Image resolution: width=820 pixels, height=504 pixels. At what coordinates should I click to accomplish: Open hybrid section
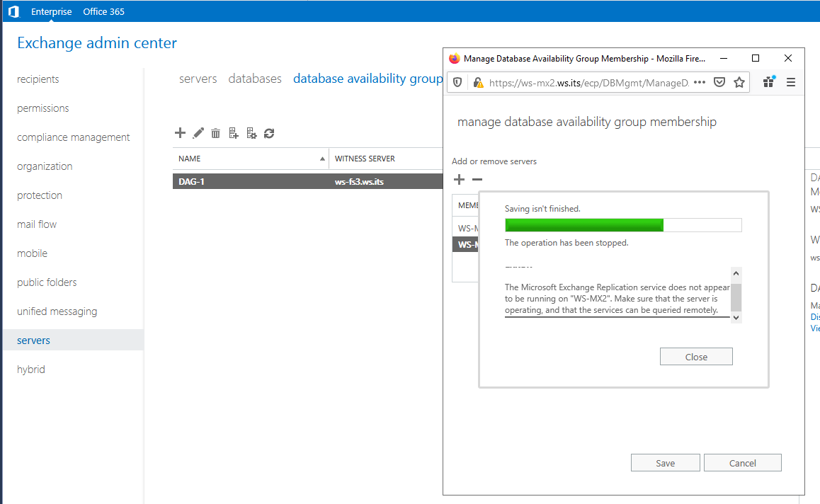[31, 369]
